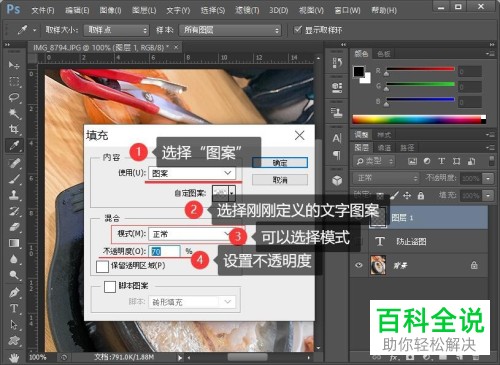The image size is (500, 365).
Task: Toggle the lock all padlock icon
Action: 421,195
